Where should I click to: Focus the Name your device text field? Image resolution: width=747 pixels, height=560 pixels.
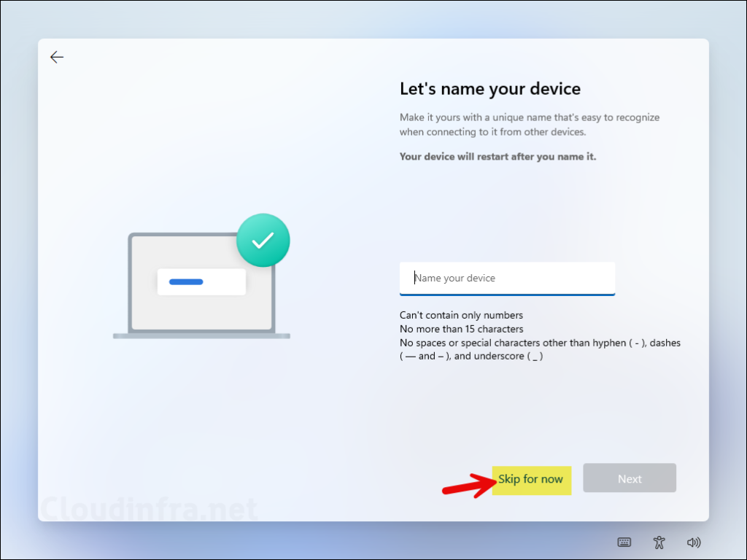pyautogui.click(x=507, y=278)
